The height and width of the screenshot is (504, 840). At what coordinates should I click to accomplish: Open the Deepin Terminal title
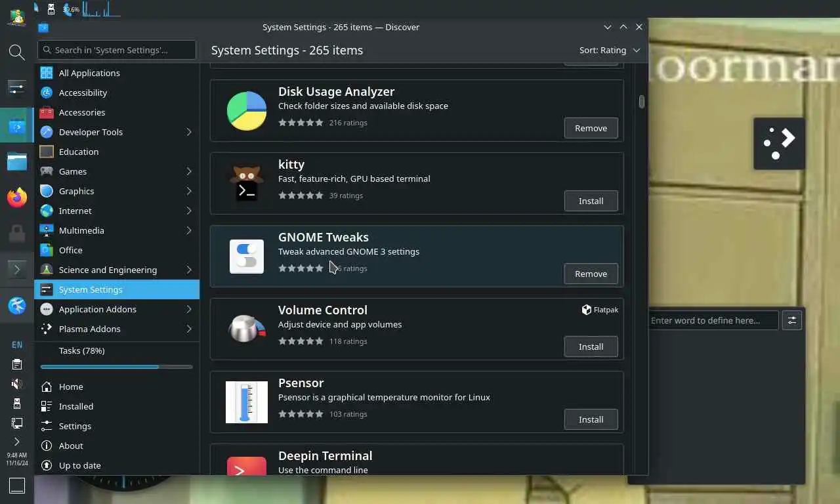click(x=325, y=455)
